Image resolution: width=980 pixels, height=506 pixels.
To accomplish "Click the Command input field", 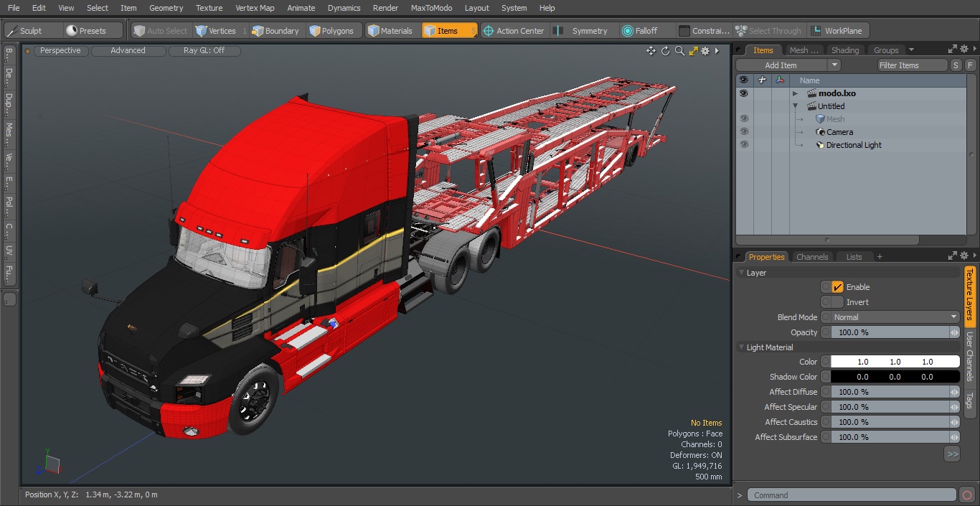I will click(852, 495).
